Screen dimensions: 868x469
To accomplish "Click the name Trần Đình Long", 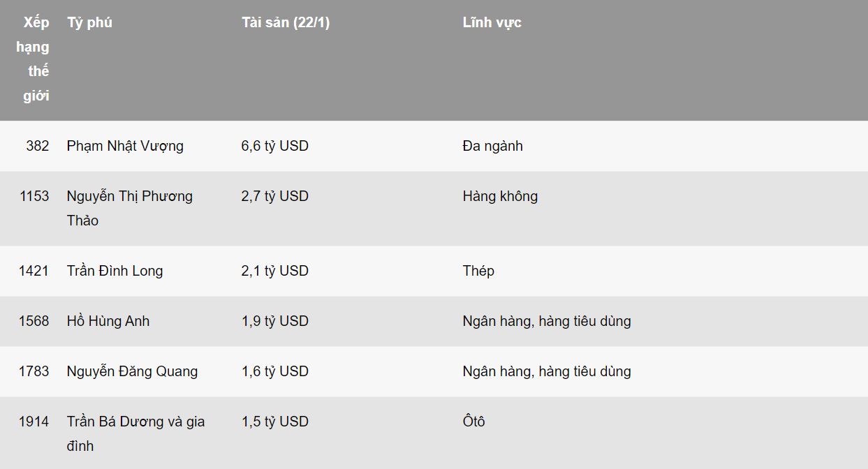I will click(115, 271).
